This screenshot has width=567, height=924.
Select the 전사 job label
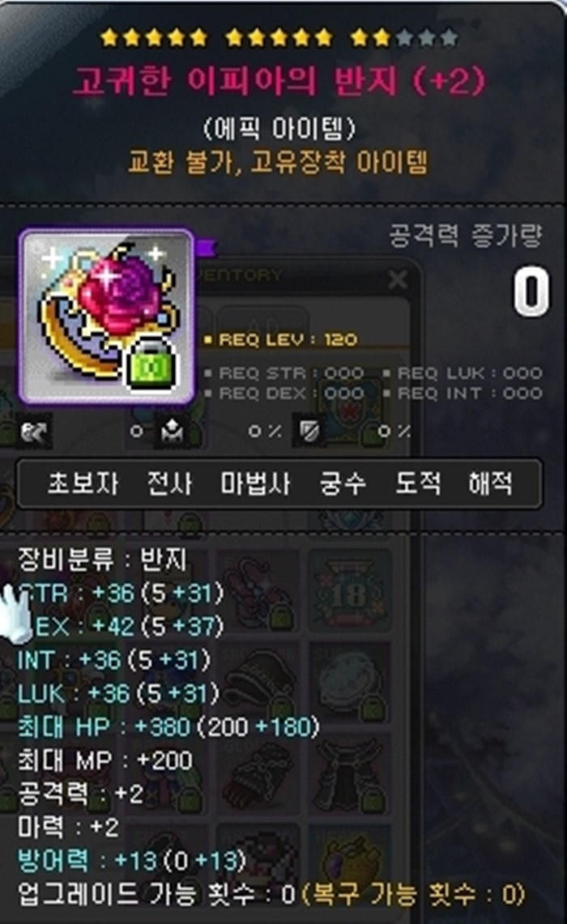point(169,483)
